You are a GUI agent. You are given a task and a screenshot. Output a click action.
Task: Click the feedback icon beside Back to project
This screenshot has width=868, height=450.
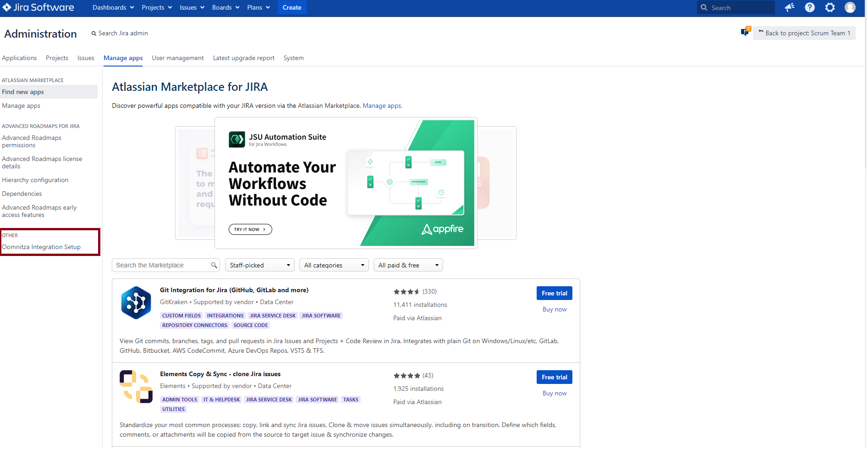point(745,32)
